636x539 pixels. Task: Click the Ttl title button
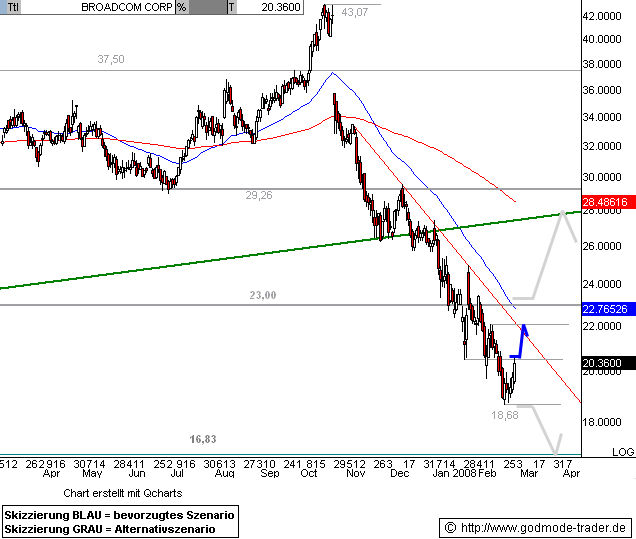click(x=13, y=7)
